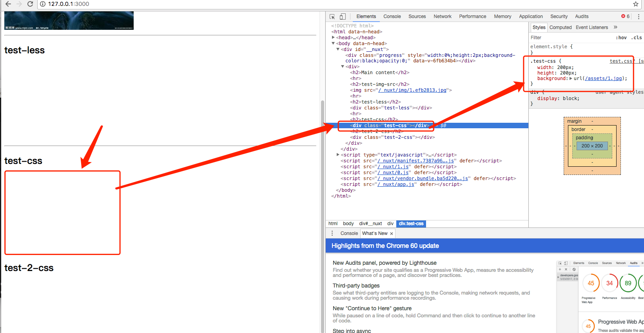Open the test.css source link
This screenshot has height=333, width=644.
coord(622,61)
